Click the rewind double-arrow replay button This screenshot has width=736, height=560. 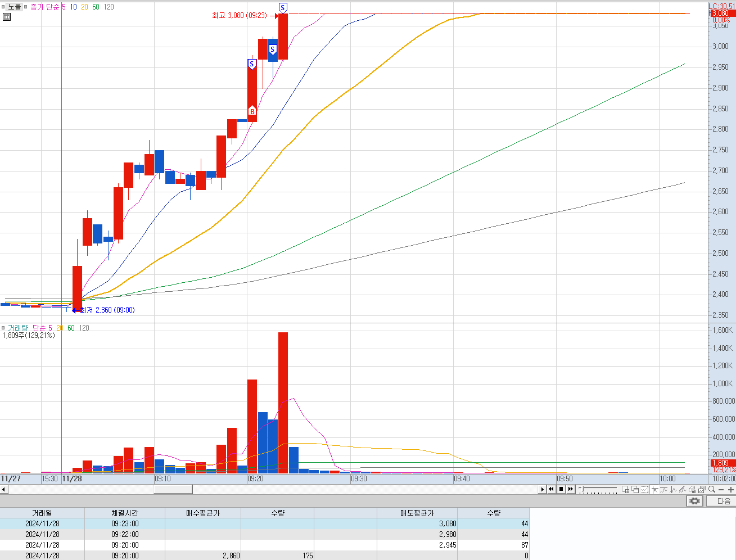[x=552, y=489]
